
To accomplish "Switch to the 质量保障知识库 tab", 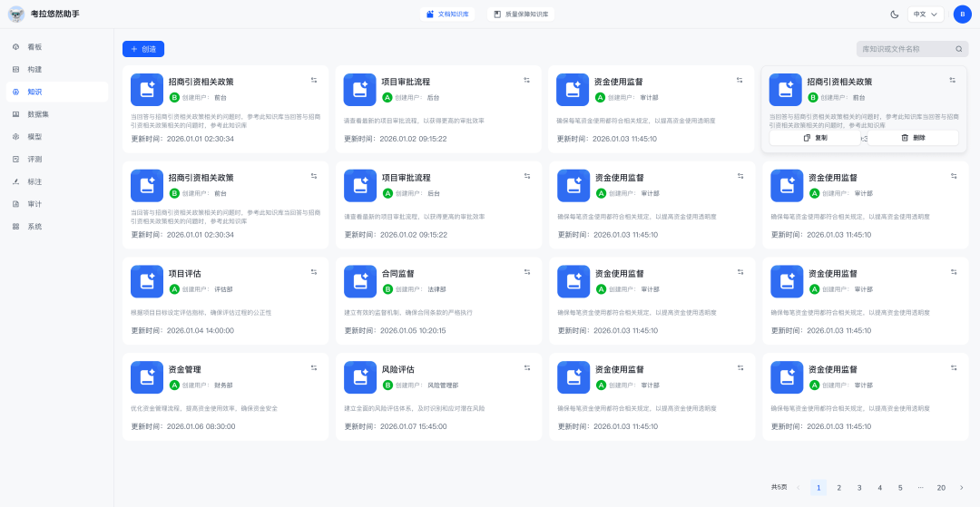I will pos(521,15).
